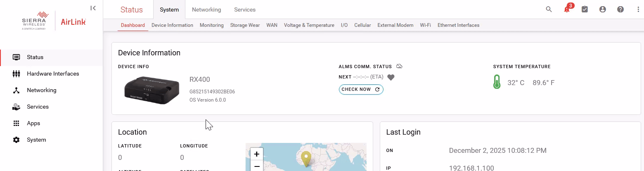The width and height of the screenshot is (644, 171).
Task: Click the ALMS heartbeat heart icon
Action: [391, 77]
